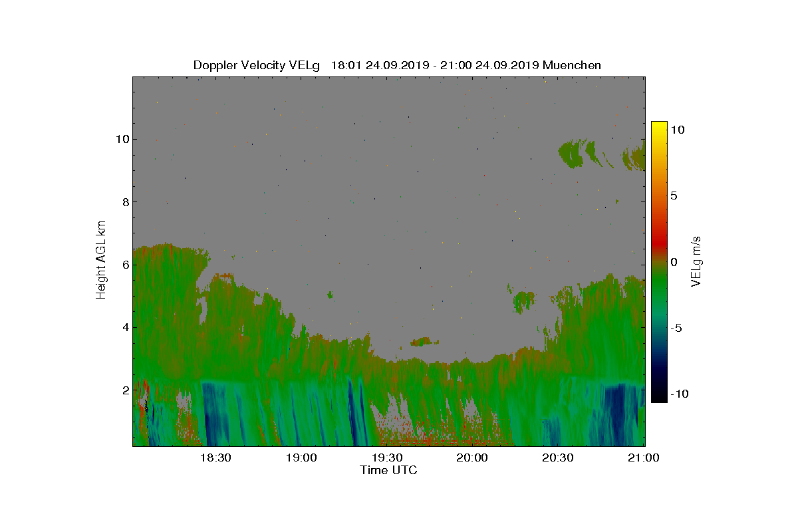Click the height tick label 8
The width and height of the screenshot is (798, 532).
pos(124,201)
